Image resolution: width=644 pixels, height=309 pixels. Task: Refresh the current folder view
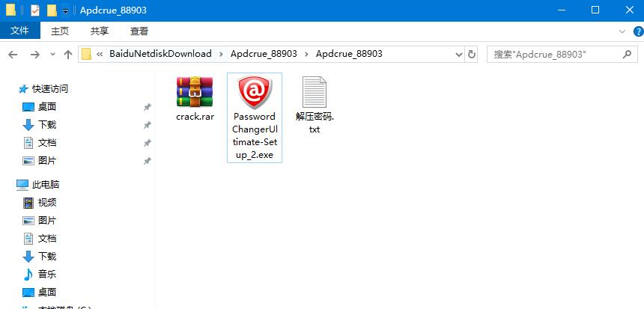click(472, 54)
